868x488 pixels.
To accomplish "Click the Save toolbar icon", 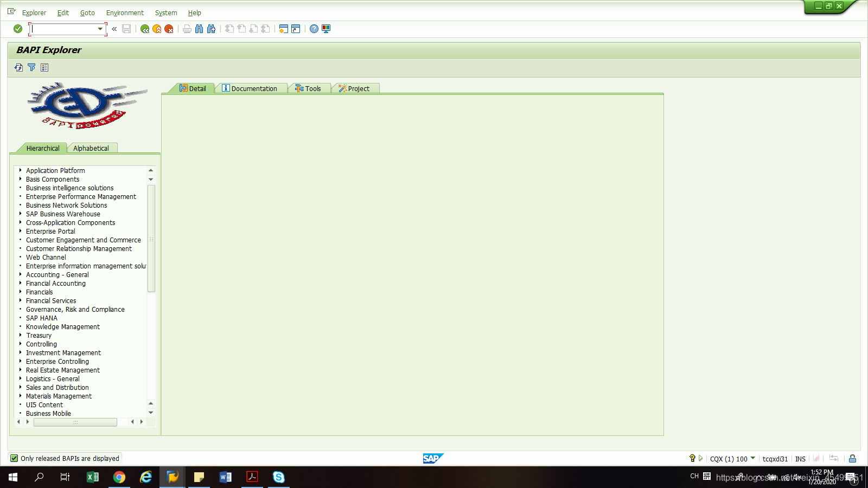I will [126, 29].
